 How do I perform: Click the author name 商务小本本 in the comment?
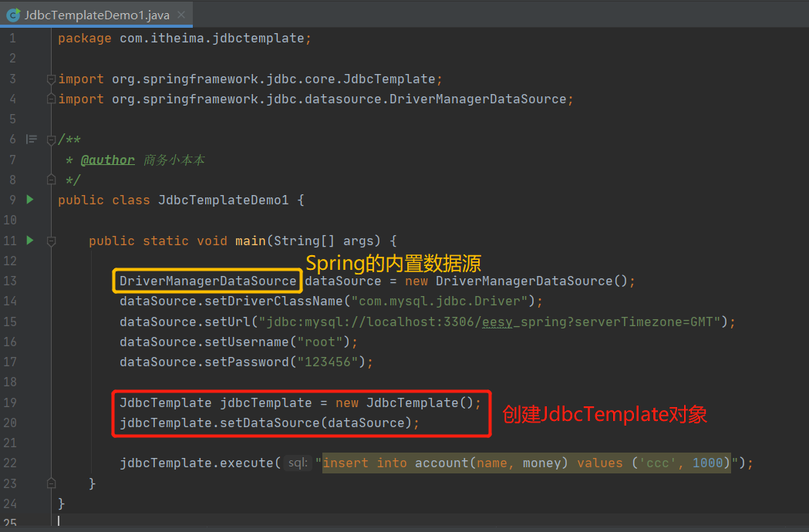(x=174, y=160)
